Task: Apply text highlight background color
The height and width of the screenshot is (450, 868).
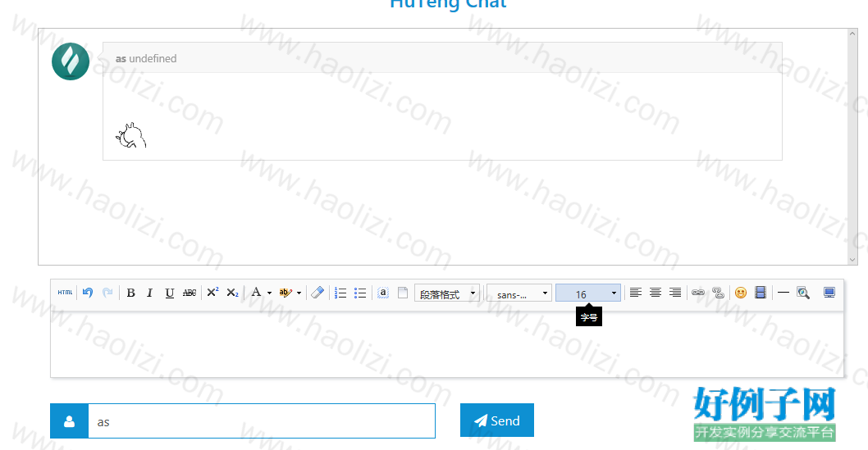Action: pos(286,293)
